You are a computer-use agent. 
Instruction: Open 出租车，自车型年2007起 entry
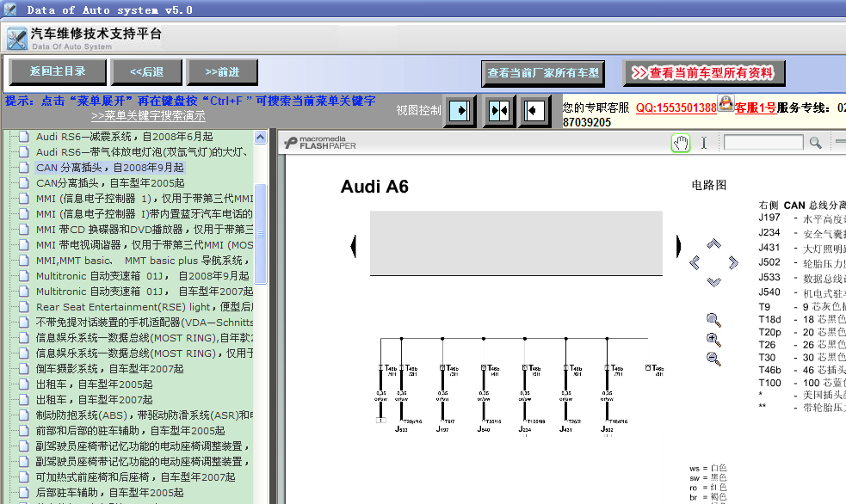tap(95, 400)
